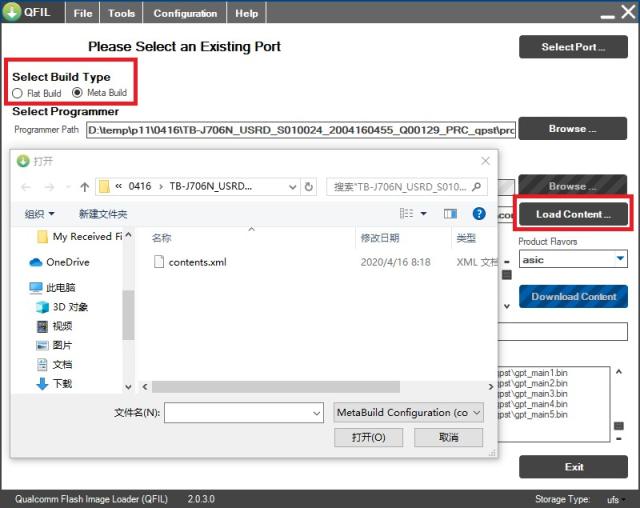640x508 pixels.
Task: Open the Tools menu
Action: click(121, 13)
